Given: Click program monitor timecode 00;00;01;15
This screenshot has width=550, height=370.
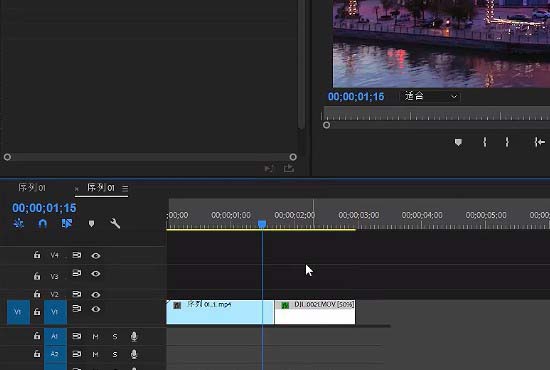Looking at the screenshot, I should click(356, 97).
